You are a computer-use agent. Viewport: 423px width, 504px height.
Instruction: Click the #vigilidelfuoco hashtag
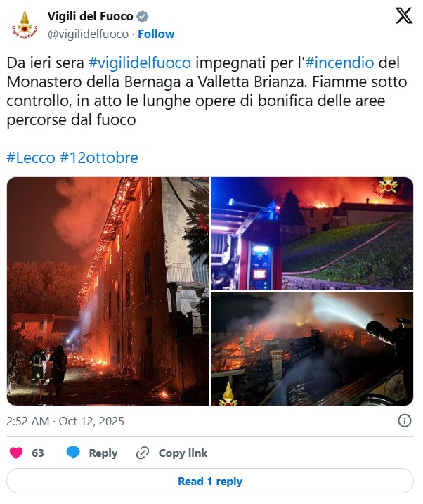click(x=140, y=63)
